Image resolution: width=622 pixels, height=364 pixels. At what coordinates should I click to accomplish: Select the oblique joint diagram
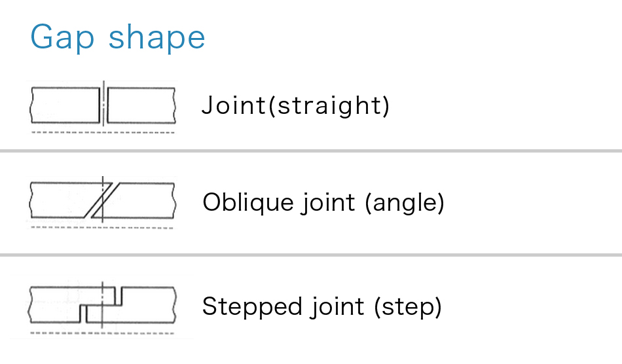pos(102,202)
